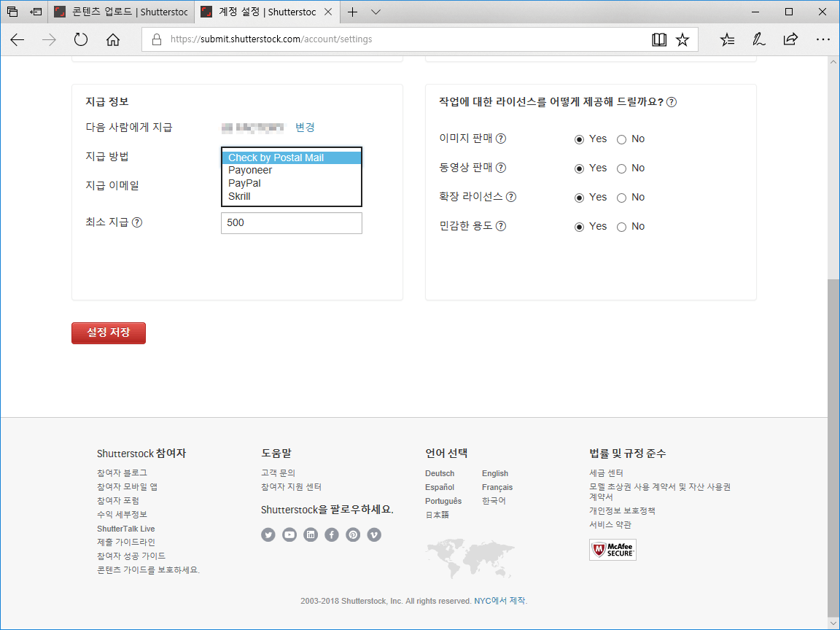
Task: Close the 계정 설정 tab
Action: [328, 12]
